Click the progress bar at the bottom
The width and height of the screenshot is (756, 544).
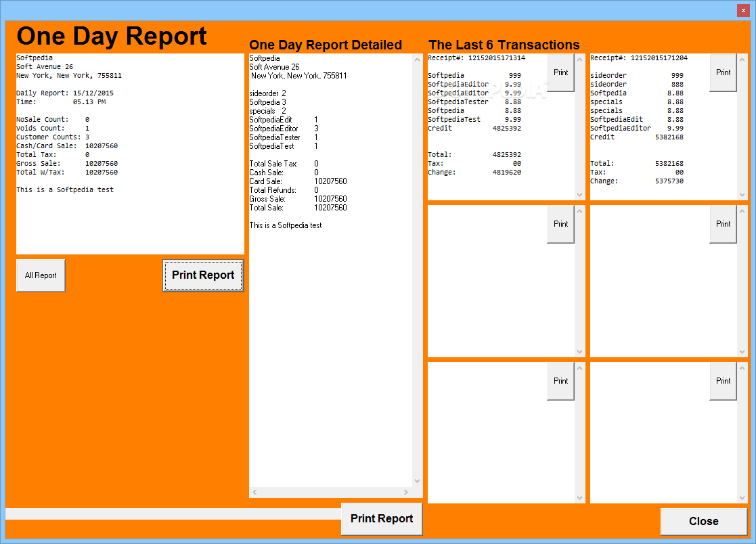pyautogui.click(x=173, y=514)
